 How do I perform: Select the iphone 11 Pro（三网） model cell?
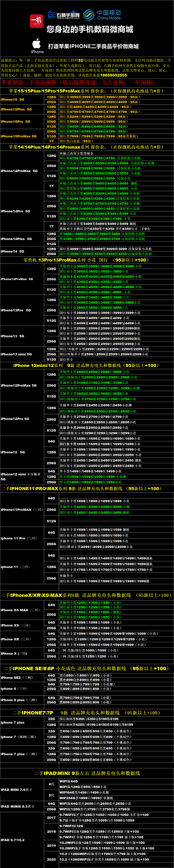22,538
